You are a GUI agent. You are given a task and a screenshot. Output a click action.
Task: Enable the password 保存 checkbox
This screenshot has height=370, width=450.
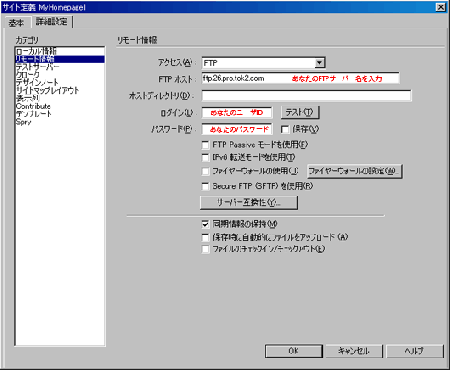pos(285,129)
